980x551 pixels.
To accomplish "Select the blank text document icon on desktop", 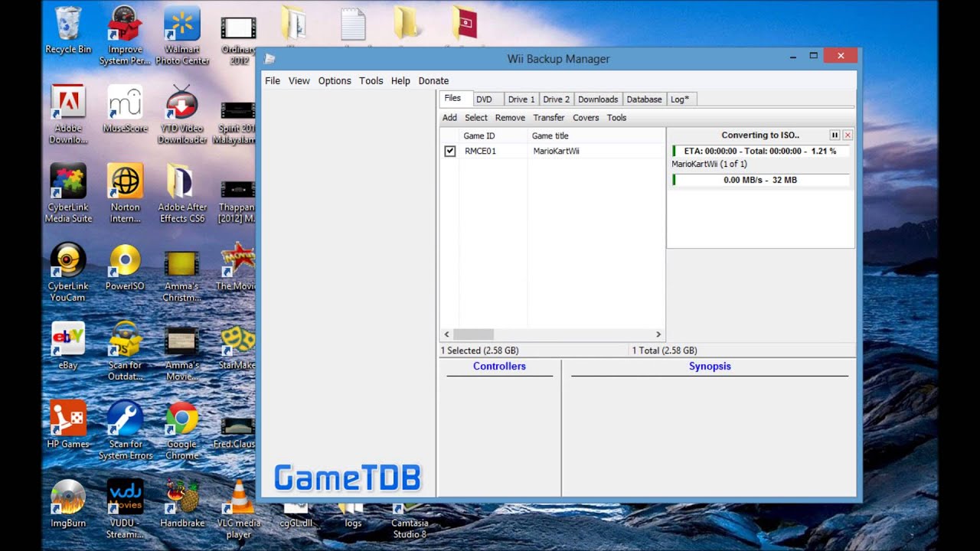I will [353, 24].
